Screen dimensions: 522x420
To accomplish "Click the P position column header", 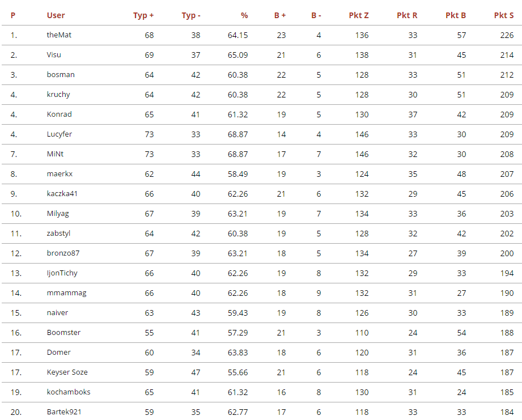I will coord(13,15).
